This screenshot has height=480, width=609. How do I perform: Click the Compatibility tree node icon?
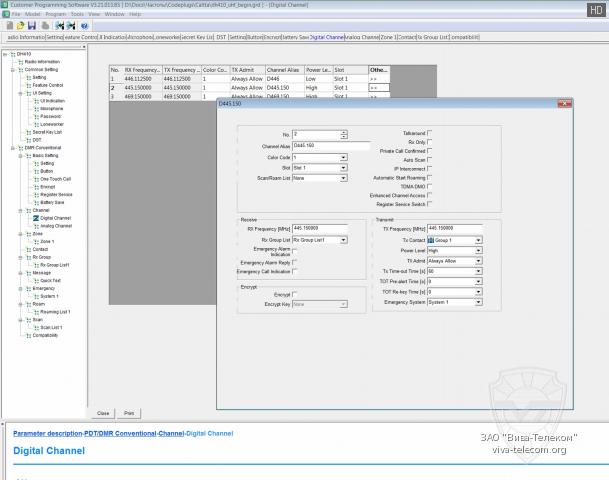click(28, 336)
